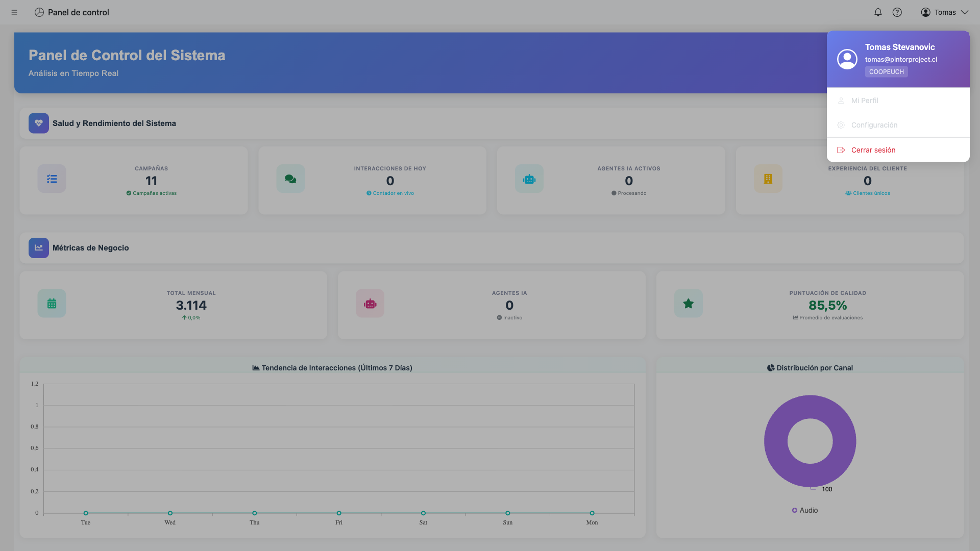Click the Salud y Rendimiento heart icon
Viewport: 980px width, 551px height.
(39, 123)
